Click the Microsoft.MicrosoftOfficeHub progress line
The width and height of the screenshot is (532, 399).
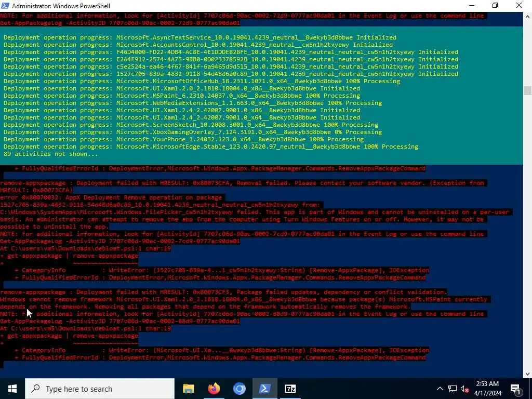pyautogui.click(x=202, y=81)
